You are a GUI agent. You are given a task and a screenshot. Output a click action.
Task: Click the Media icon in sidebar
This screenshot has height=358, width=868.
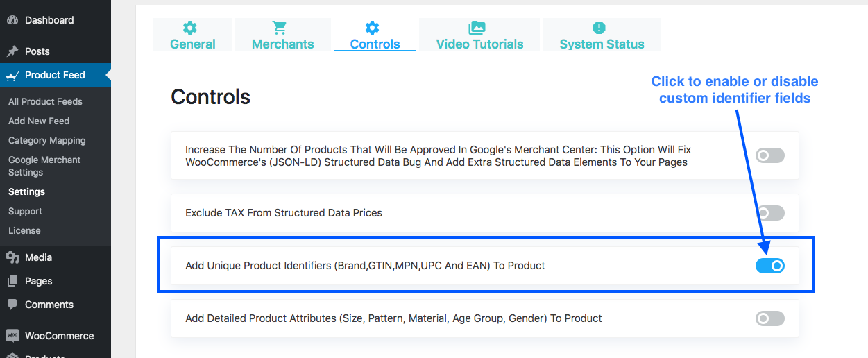click(12, 257)
